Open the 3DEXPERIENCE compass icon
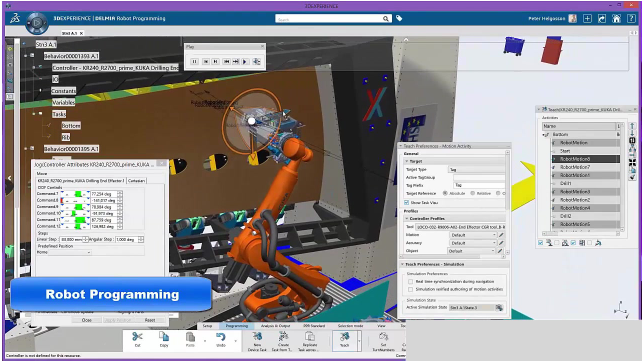The width and height of the screenshot is (644, 364). click(x=37, y=22)
